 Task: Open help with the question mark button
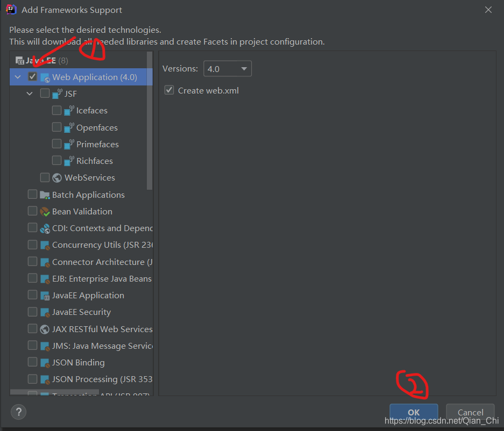19,412
